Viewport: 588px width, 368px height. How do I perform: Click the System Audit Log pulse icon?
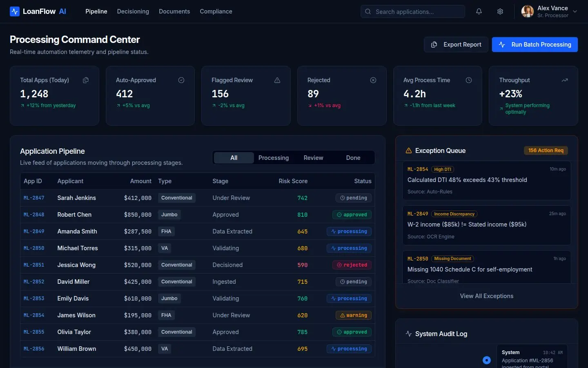(x=408, y=334)
